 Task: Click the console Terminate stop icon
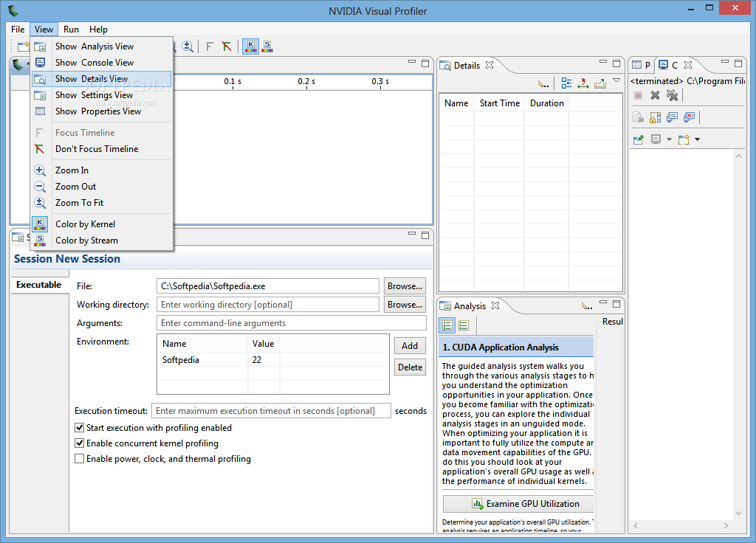tap(638, 95)
